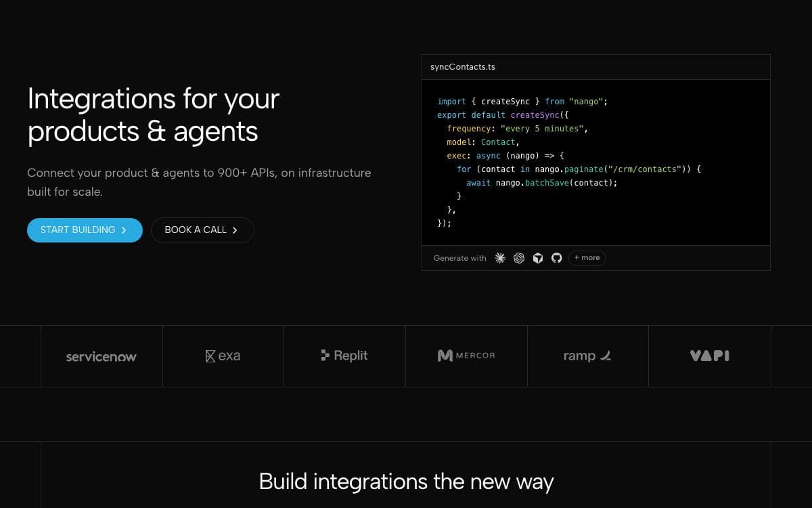Click the START BUILDING button
This screenshot has height=508, width=812.
coord(85,230)
